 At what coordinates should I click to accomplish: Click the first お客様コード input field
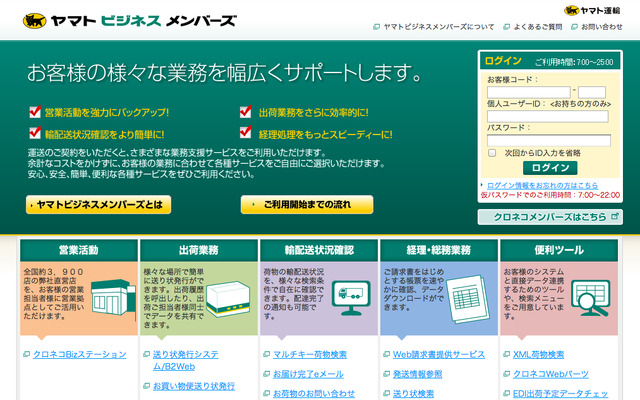pyautogui.click(x=529, y=92)
